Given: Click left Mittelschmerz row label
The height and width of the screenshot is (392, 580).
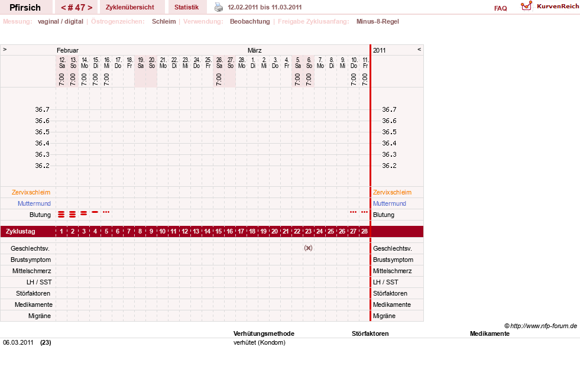Looking at the screenshot, I should (x=31, y=271).
